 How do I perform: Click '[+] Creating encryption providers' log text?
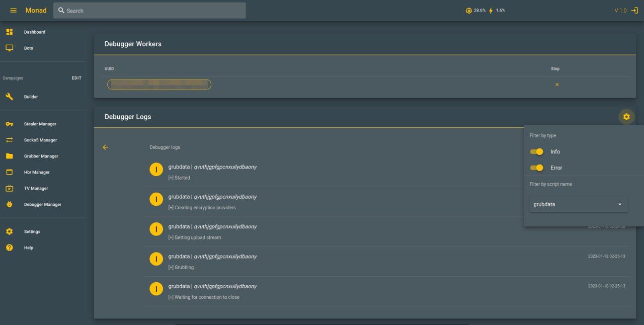point(202,208)
